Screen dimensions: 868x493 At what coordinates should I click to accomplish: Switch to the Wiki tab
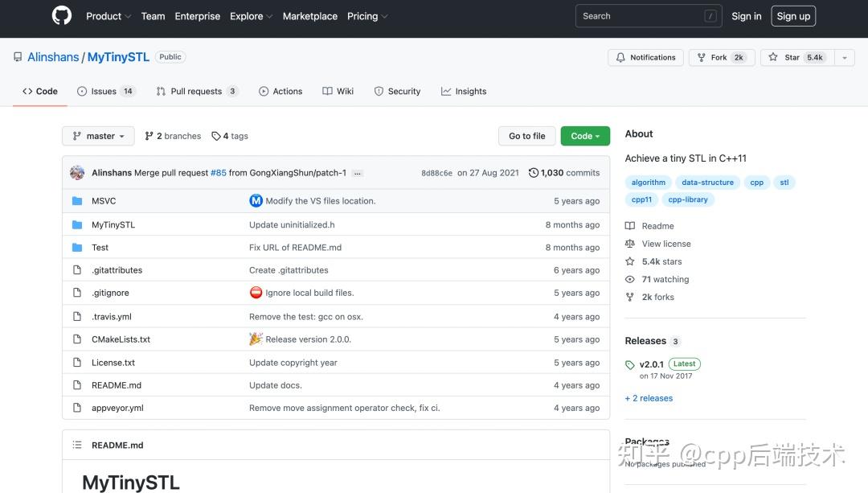tap(338, 92)
